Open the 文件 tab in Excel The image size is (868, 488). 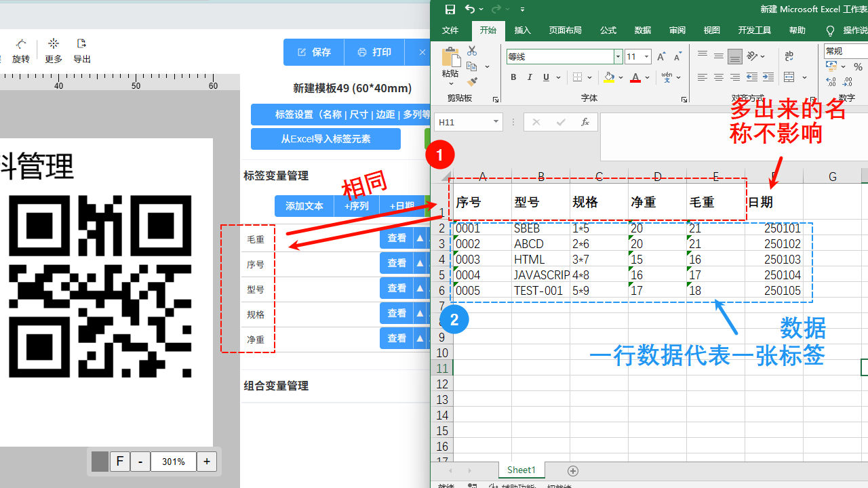[450, 30]
